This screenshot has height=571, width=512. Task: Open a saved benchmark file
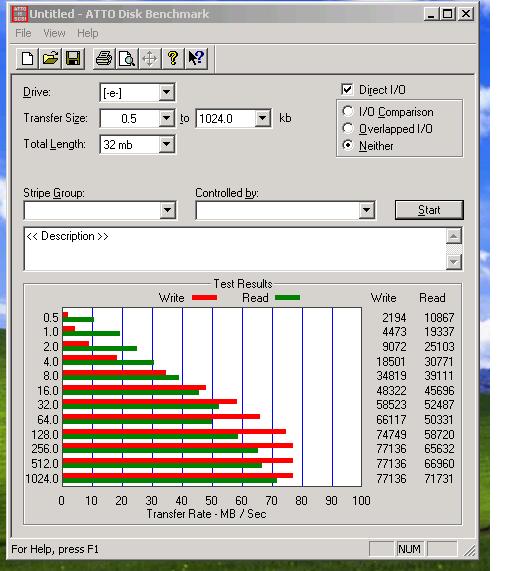click(50, 58)
